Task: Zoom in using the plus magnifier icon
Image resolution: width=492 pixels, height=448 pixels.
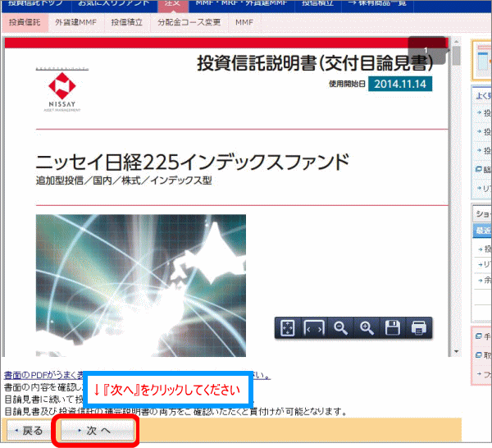Action: point(367,328)
